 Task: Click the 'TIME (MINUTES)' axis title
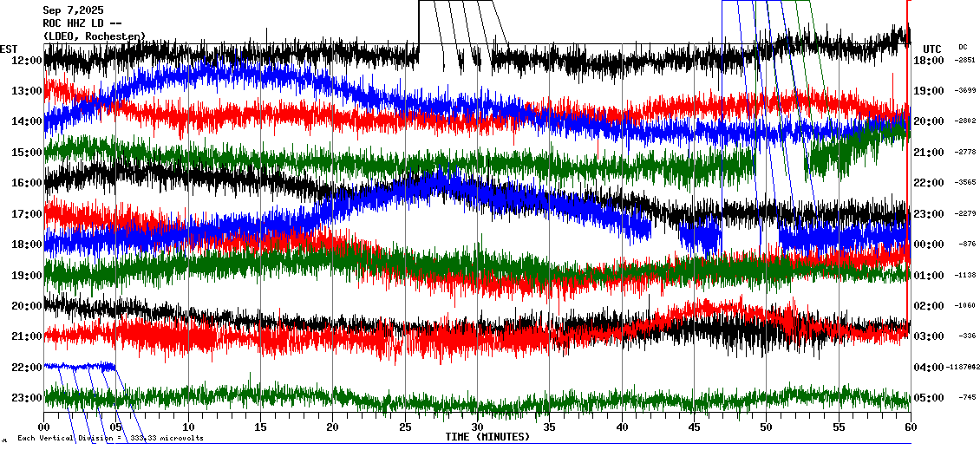tap(487, 436)
